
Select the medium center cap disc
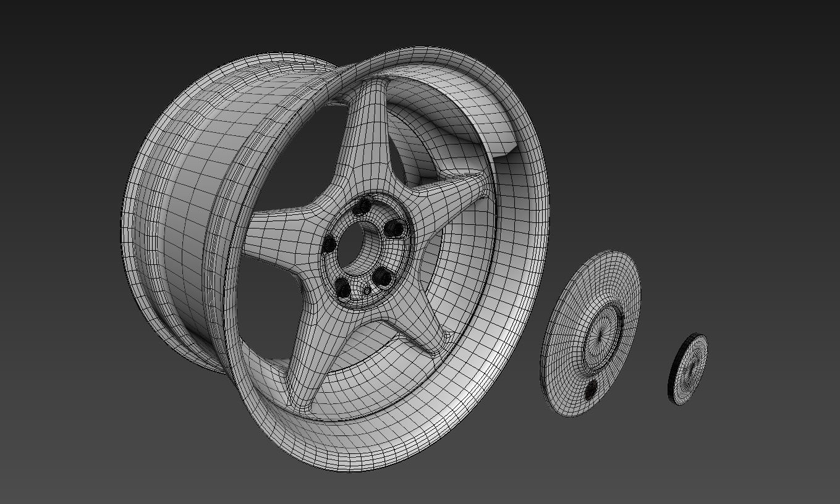tap(590, 334)
